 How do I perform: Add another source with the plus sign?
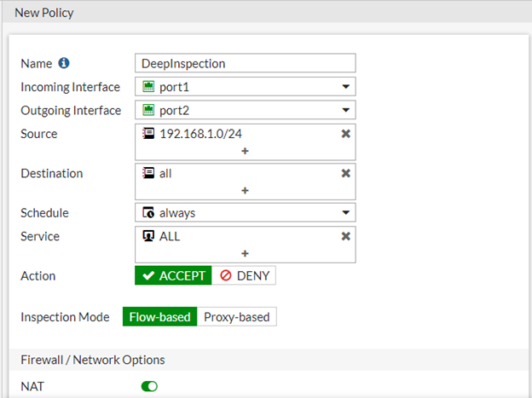click(x=245, y=151)
